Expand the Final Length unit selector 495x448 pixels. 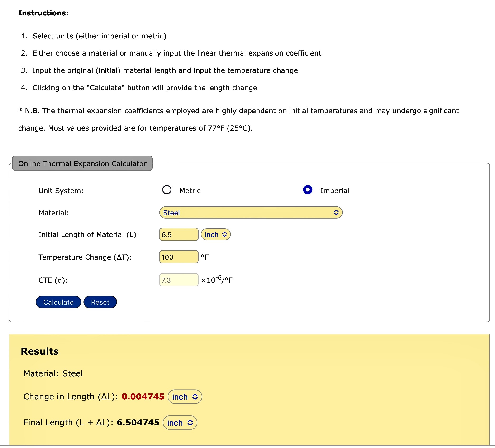click(x=180, y=422)
